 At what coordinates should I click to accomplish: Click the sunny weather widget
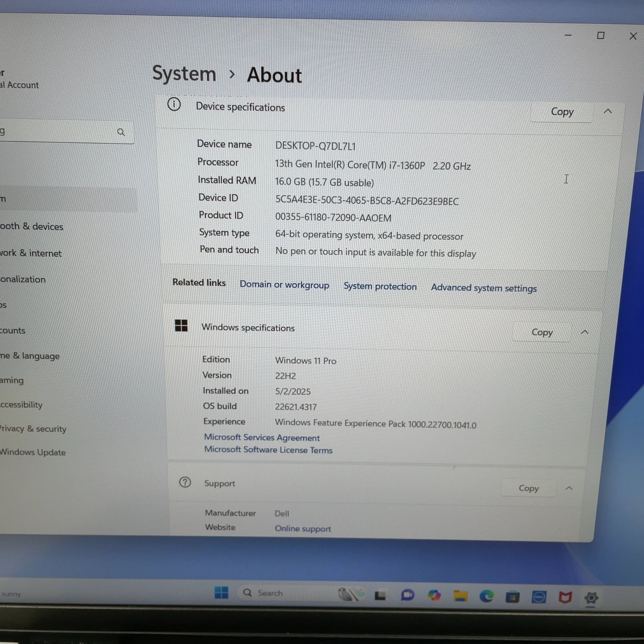11,594
